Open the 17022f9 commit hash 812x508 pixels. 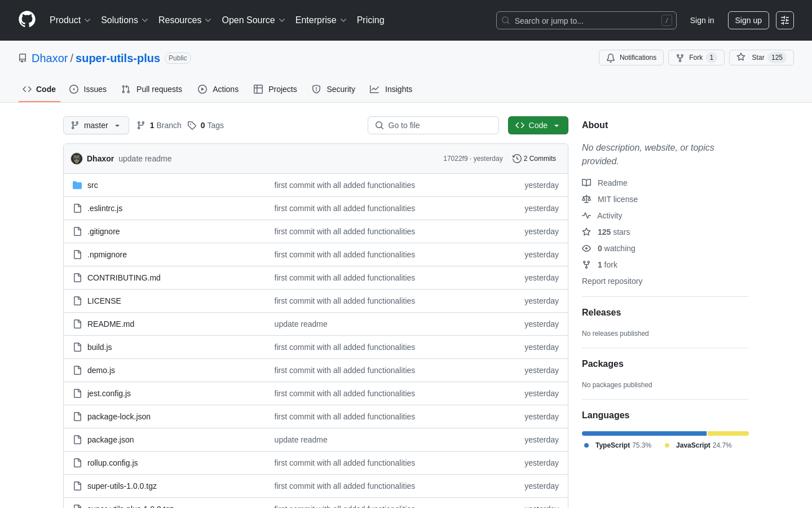456,159
